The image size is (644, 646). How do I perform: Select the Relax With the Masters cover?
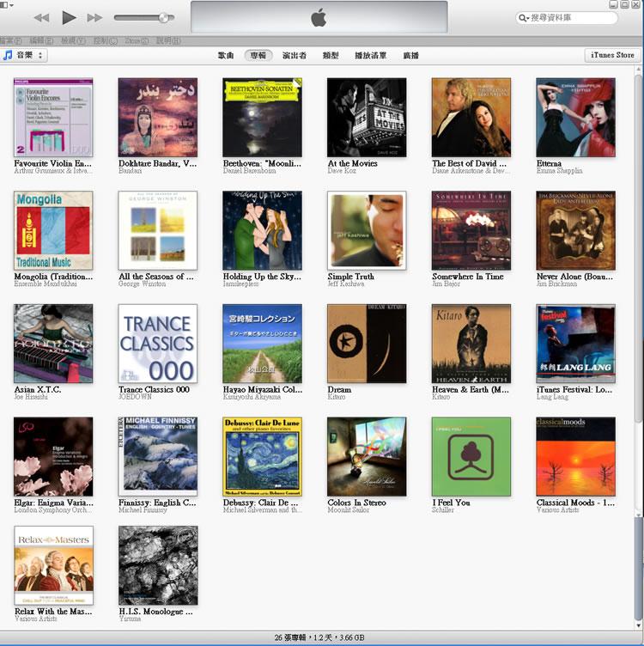tap(54, 565)
